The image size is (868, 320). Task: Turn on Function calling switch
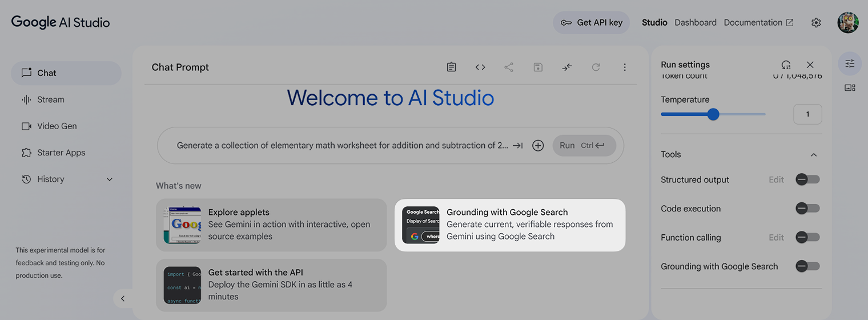(x=807, y=237)
